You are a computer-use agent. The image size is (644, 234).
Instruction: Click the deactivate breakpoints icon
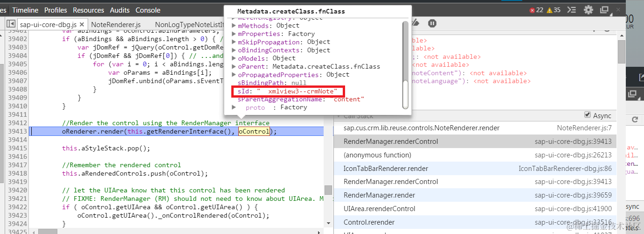coord(416,23)
